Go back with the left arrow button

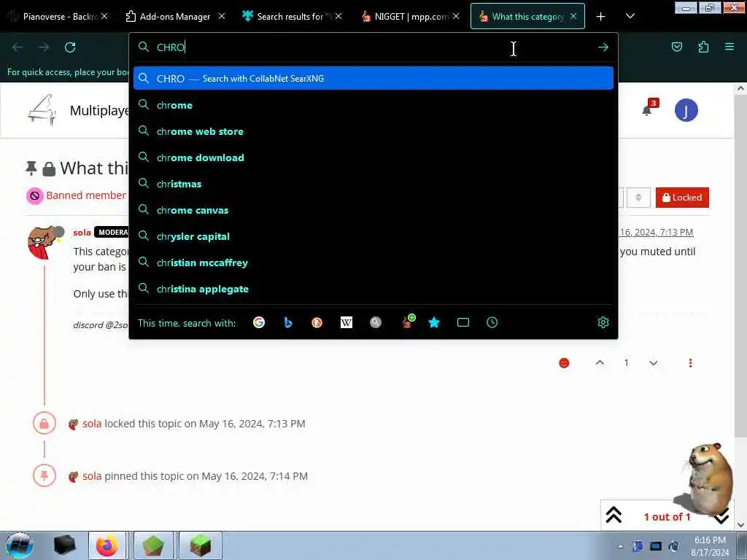[18, 47]
